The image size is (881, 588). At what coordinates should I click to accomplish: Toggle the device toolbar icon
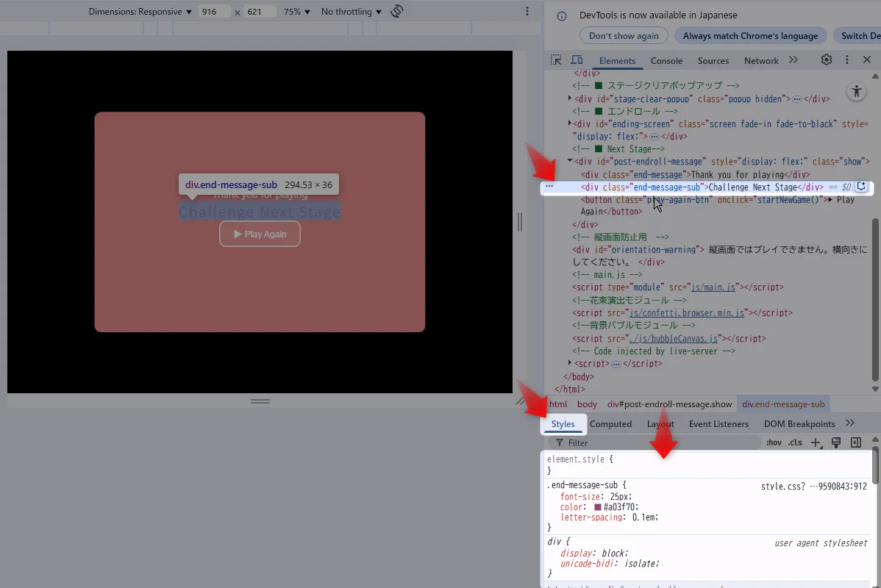pyautogui.click(x=577, y=60)
